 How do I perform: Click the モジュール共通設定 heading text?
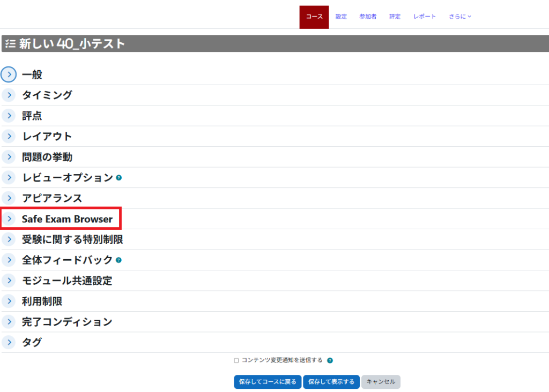click(67, 281)
